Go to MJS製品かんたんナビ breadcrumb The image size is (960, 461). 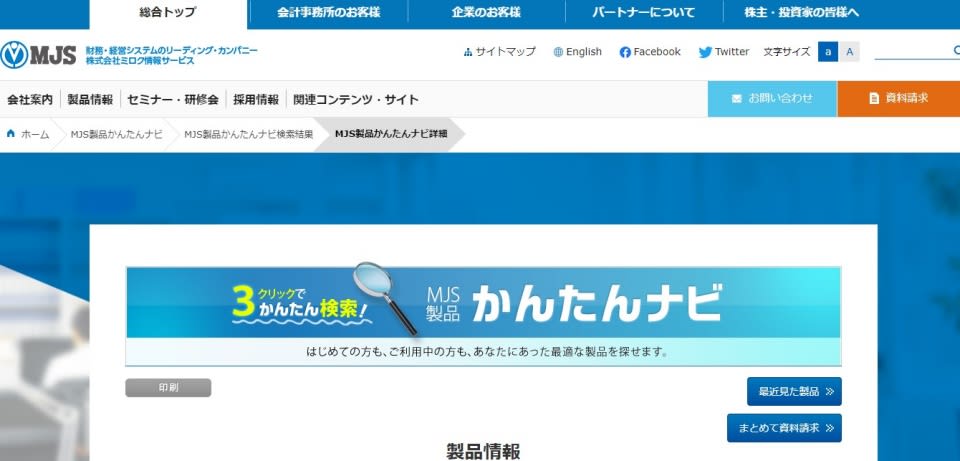point(116,135)
